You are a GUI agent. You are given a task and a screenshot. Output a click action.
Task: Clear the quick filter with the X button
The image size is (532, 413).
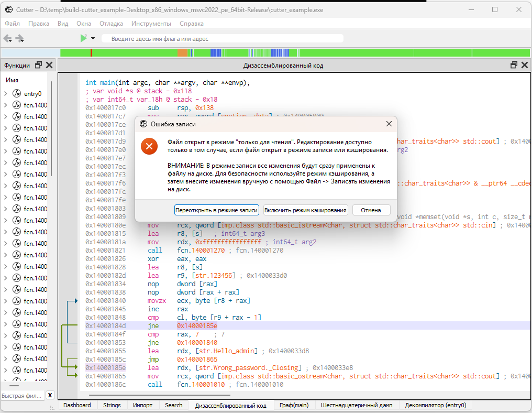pyautogui.click(x=50, y=395)
